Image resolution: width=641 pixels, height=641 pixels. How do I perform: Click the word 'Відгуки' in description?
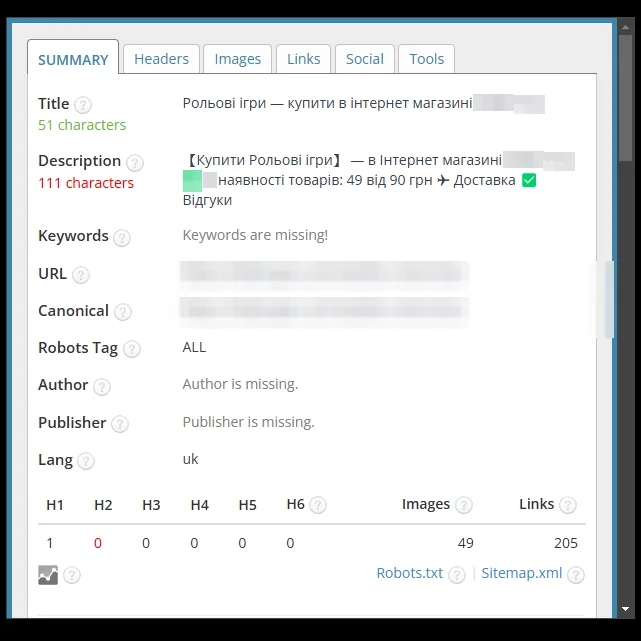pos(207,200)
